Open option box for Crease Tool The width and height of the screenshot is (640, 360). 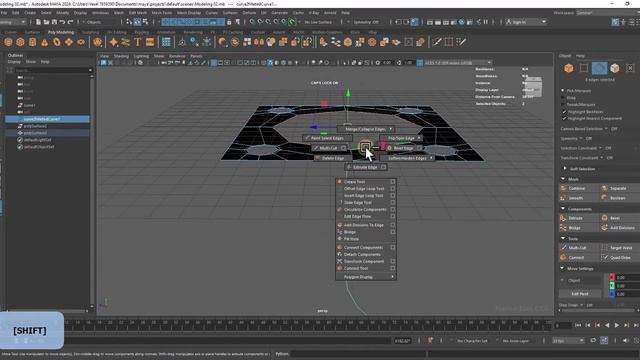(x=393, y=182)
